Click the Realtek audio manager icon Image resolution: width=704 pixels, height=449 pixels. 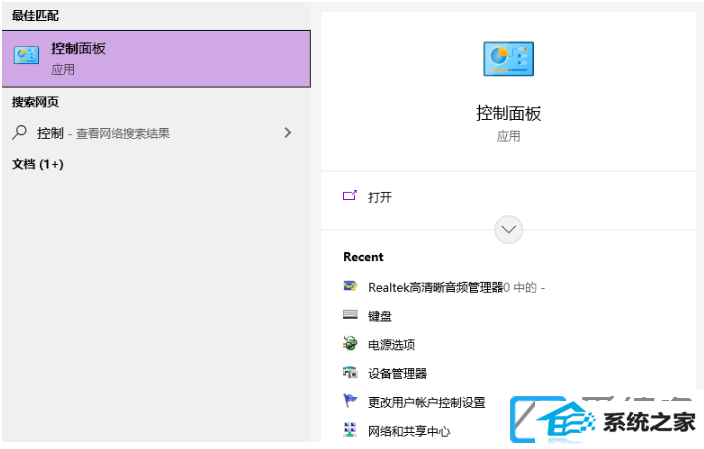tap(350, 286)
